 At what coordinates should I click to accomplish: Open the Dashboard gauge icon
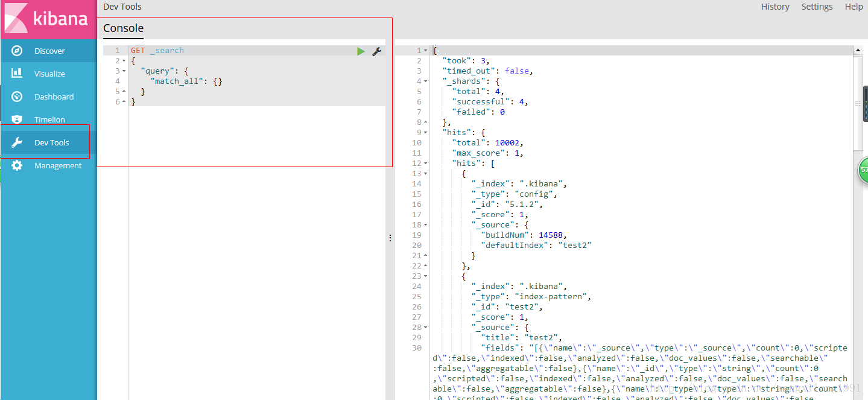pyautogui.click(x=17, y=97)
